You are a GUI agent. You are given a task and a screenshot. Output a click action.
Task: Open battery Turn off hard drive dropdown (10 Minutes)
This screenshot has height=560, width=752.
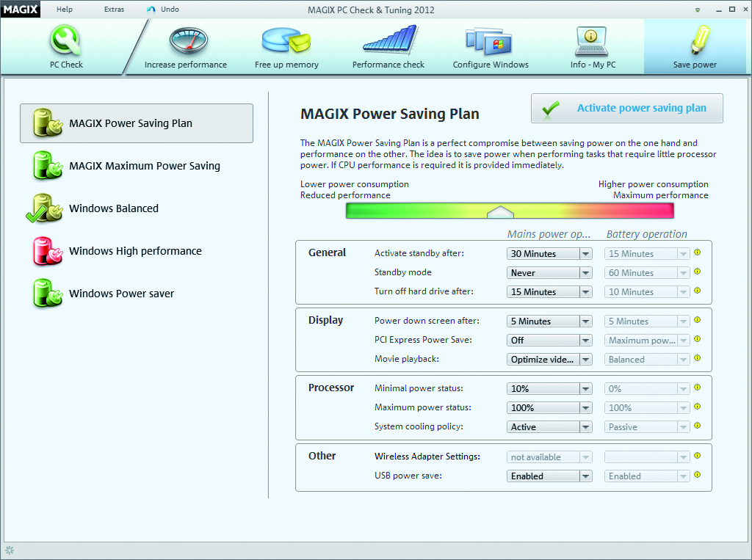pos(647,292)
